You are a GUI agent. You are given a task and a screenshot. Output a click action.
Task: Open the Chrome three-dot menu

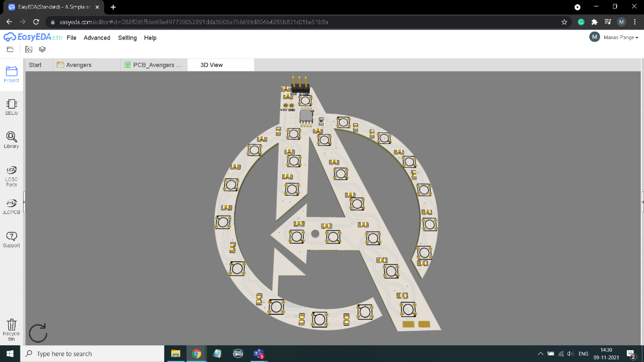click(x=635, y=22)
